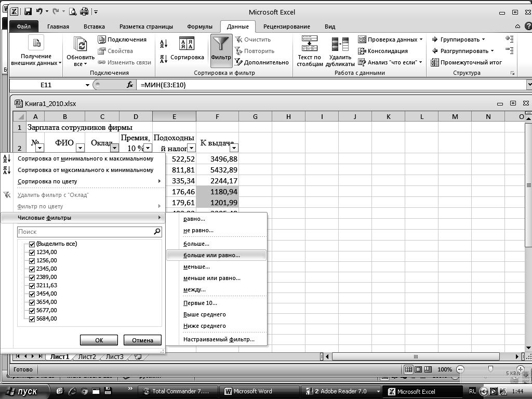532x399 pixels.
Task: Click the formula bar with =МИН(E3:E10)
Action: (331, 85)
